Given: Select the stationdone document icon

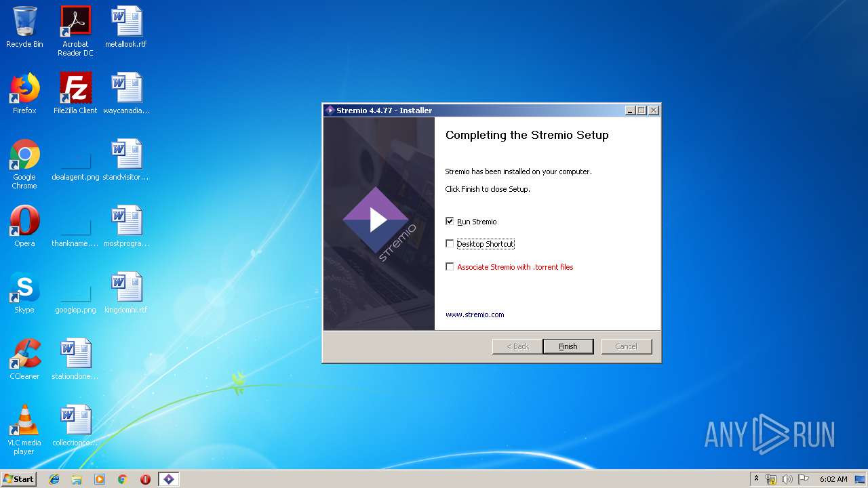Looking at the screenshot, I should 75,359.
